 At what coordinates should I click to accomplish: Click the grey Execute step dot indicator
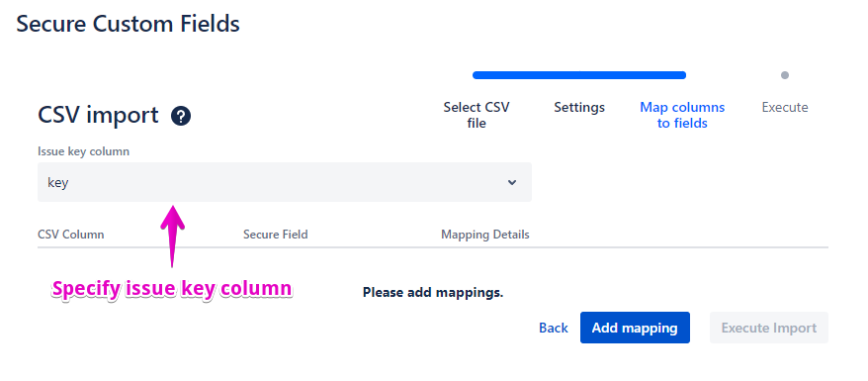(784, 75)
